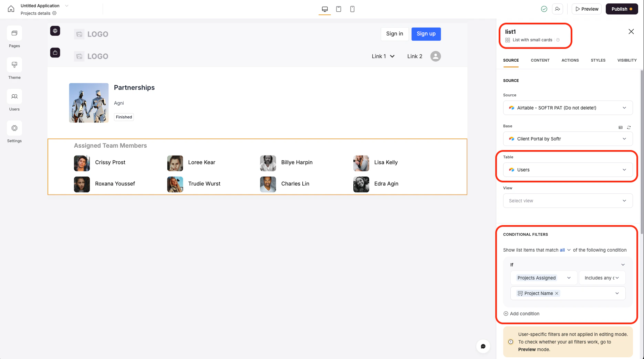Open the Table dropdown showing Users
The height and width of the screenshot is (359, 644).
click(568, 170)
